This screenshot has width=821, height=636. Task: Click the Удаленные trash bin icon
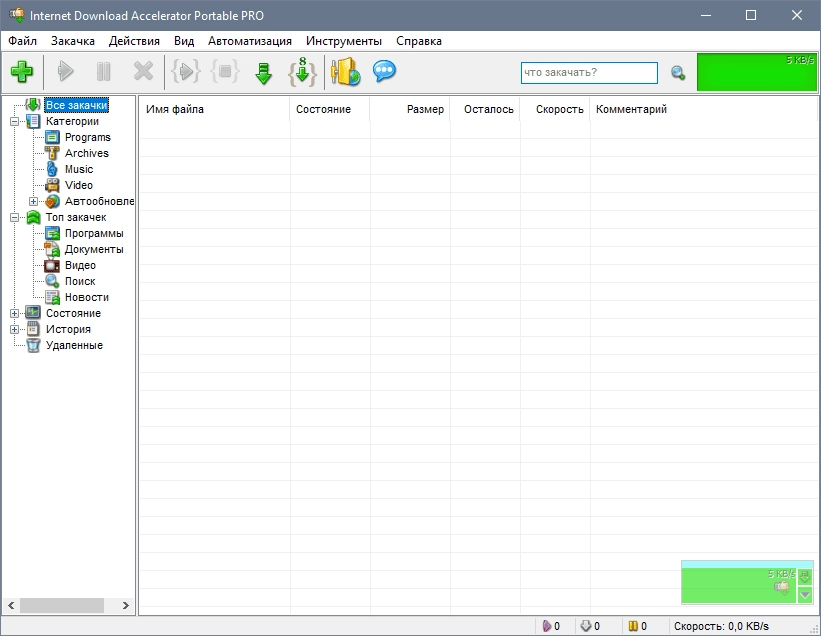[x=33, y=345]
